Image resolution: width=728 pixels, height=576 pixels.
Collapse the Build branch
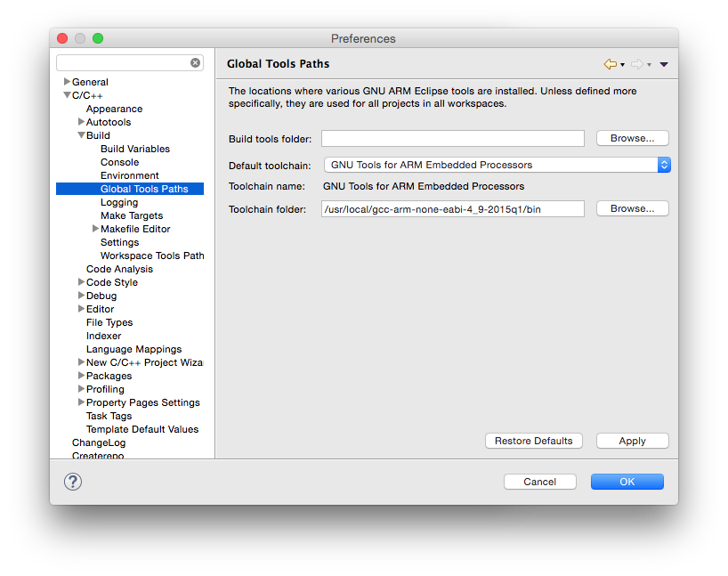pyautogui.click(x=81, y=134)
